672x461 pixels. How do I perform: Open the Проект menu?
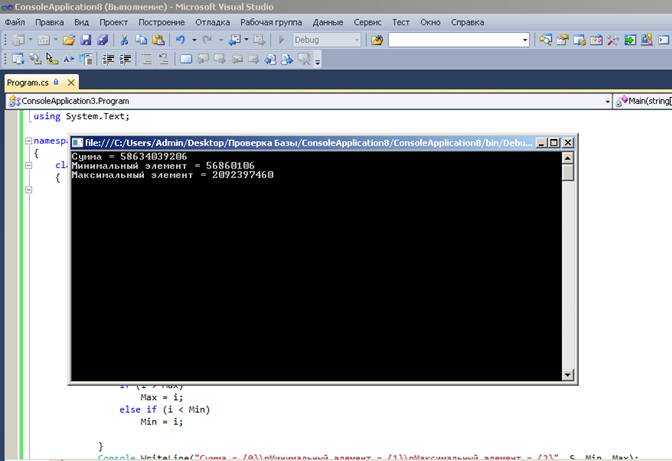coord(114,22)
